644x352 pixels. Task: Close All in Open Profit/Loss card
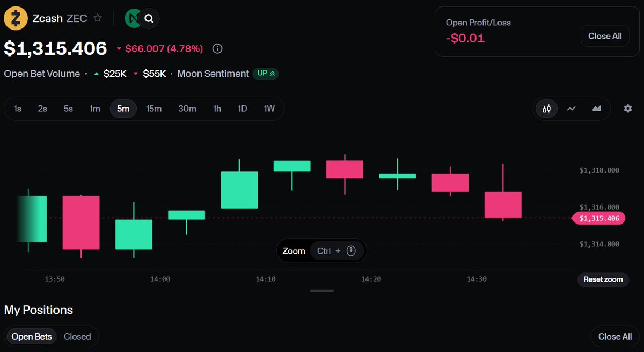point(605,36)
